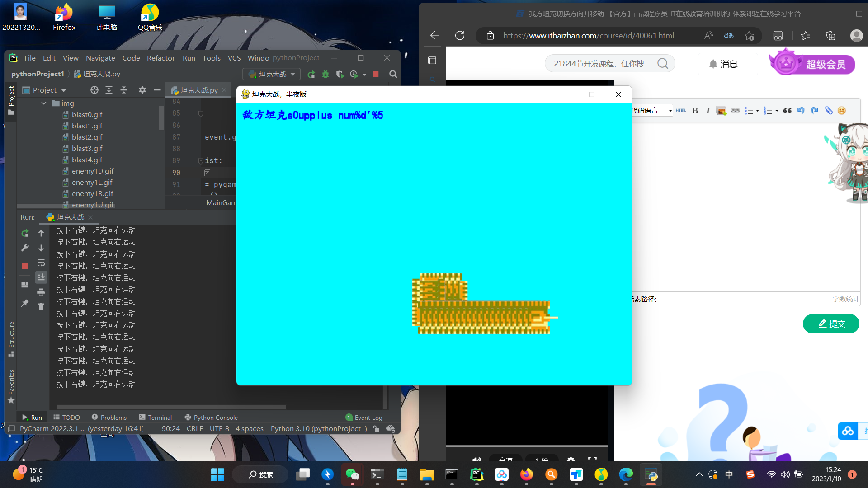868x488 pixels.
Task: Toggle scroll-to-end in the Run console
Action: click(x=41, y=277)
